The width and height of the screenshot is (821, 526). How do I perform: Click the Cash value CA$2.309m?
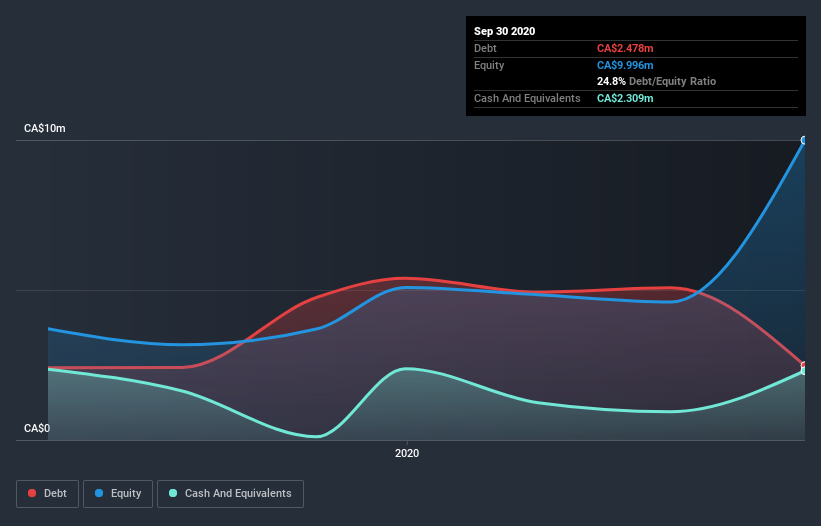625,98
